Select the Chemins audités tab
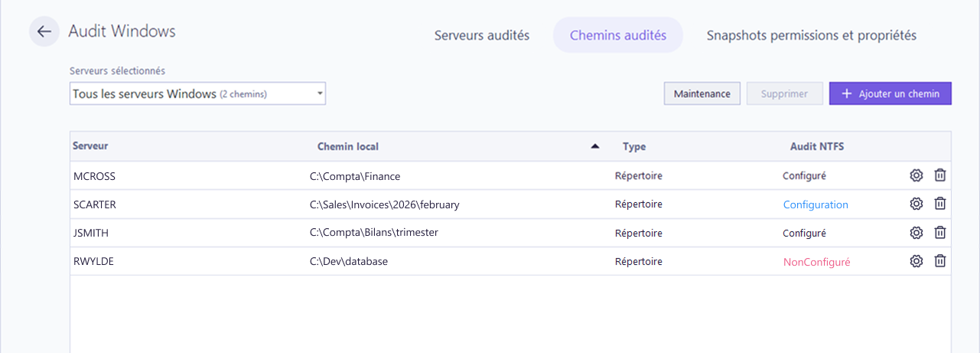This screenshot has height=353, width=980. click(x=618, y=35)
